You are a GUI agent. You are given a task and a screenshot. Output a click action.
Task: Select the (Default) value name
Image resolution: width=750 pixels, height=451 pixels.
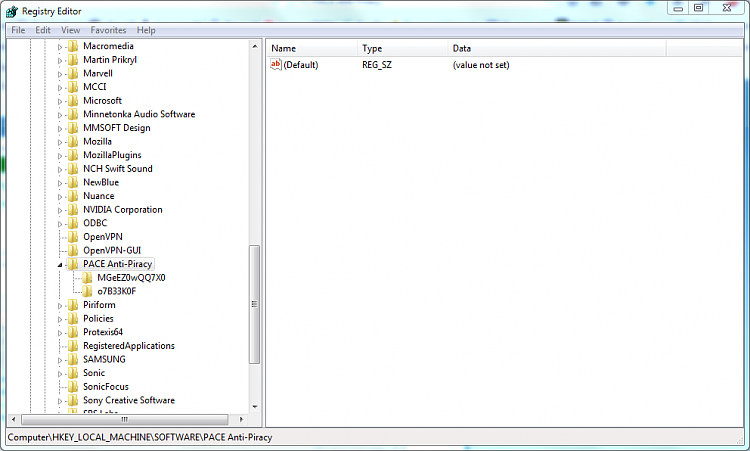pyautogui.click(x=301, y=65)
